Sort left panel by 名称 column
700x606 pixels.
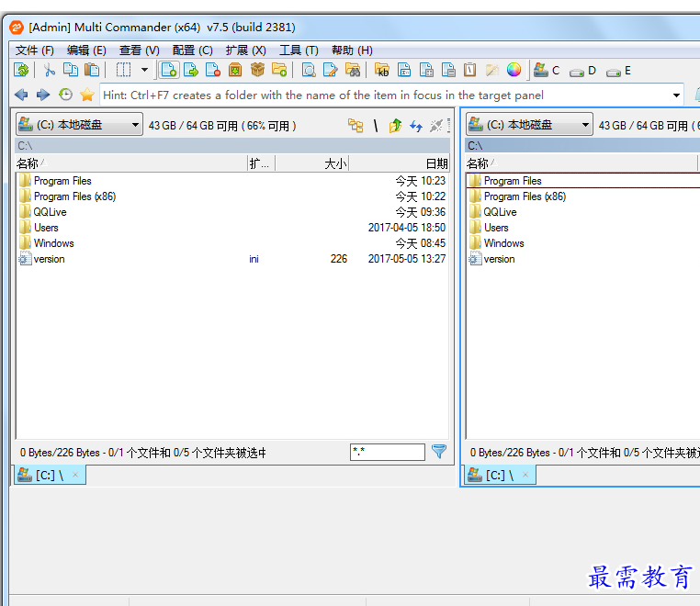point(131,163)
